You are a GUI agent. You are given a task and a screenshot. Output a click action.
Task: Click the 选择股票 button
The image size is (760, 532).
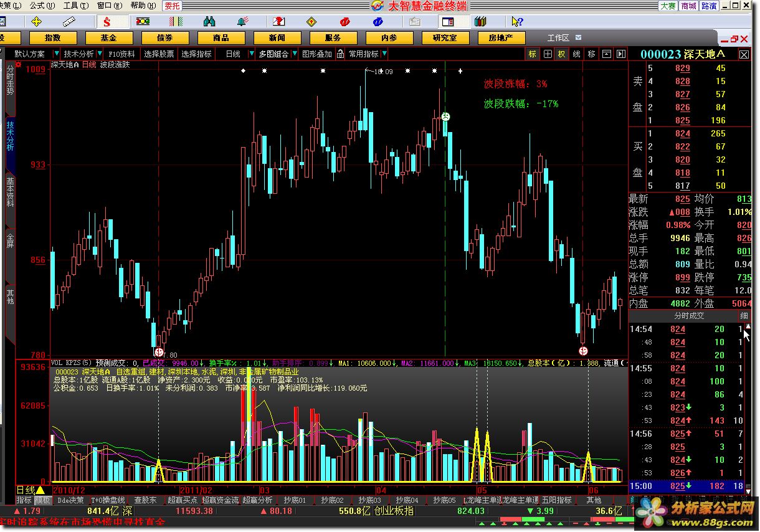coord(159,54)
